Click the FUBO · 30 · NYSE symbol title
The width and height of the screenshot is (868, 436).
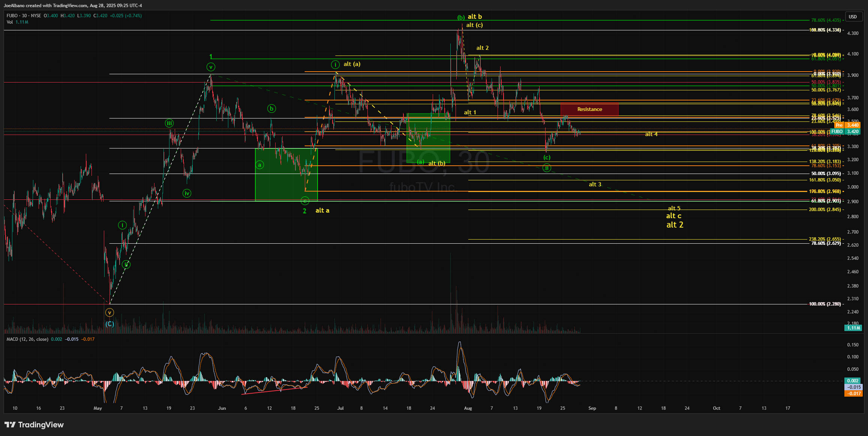tap(24, 16)
